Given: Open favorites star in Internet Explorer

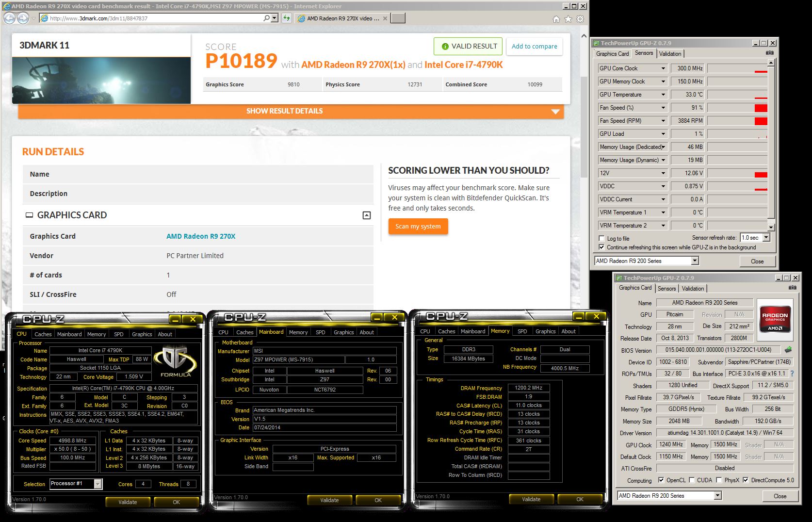Looking at the screenshot, I should point(568,19).
